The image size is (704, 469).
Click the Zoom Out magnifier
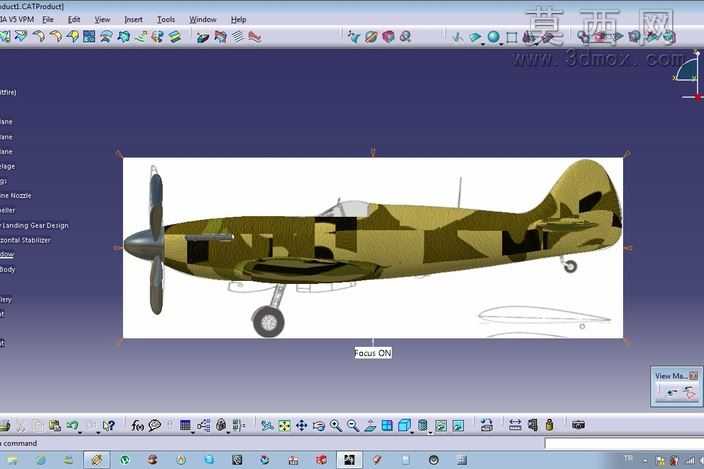click(x=353, y=425)
